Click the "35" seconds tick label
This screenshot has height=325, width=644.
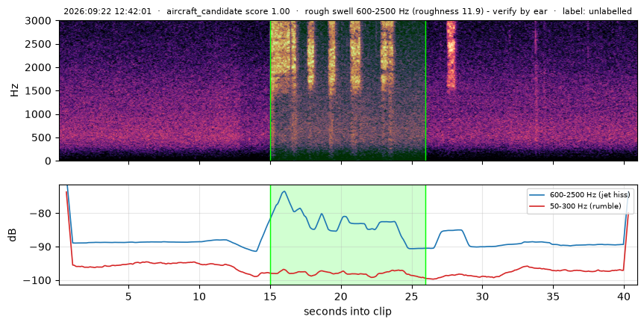[x=553, y=297]
